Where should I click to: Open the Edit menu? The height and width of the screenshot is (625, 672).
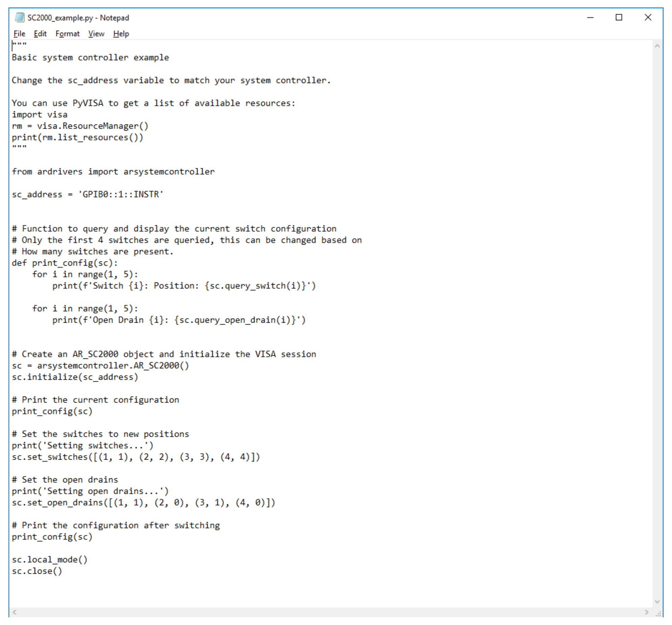pyautogui.click(x=40, y=34)
